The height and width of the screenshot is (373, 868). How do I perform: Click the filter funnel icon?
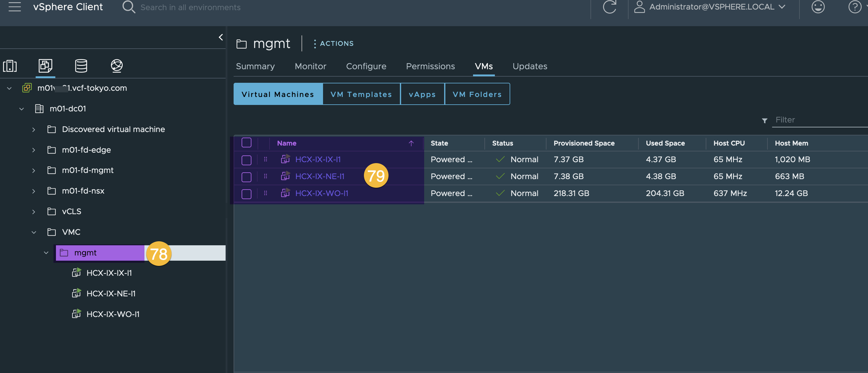click(x=764, y=120)
